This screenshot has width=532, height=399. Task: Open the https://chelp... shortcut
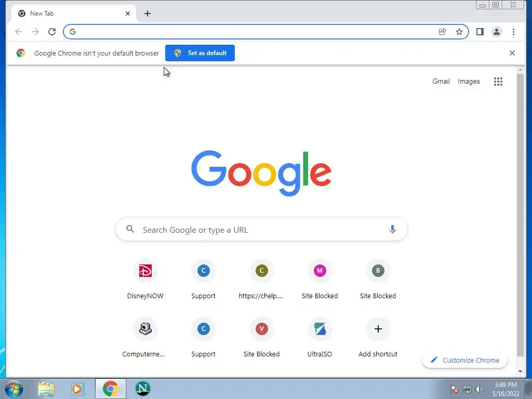tap(261, 279)
